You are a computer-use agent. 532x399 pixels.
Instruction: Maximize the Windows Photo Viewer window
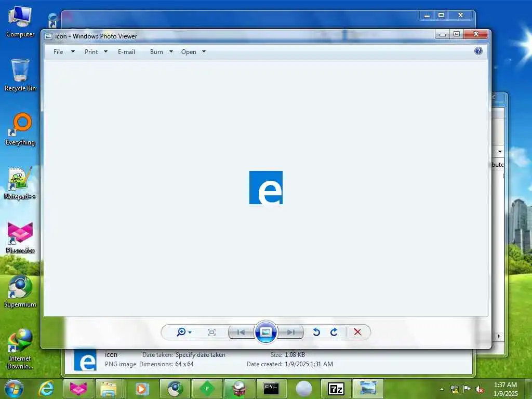457,34
